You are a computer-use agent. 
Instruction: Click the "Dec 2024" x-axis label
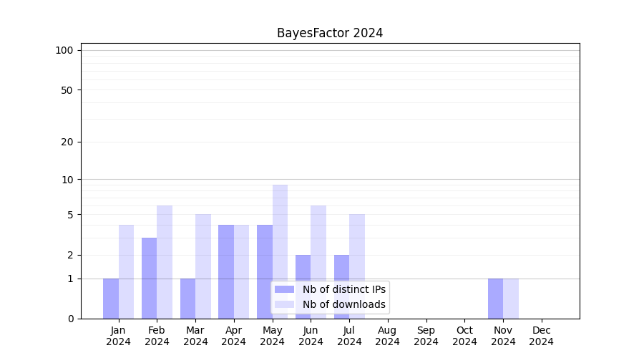(x=542, y=336)
